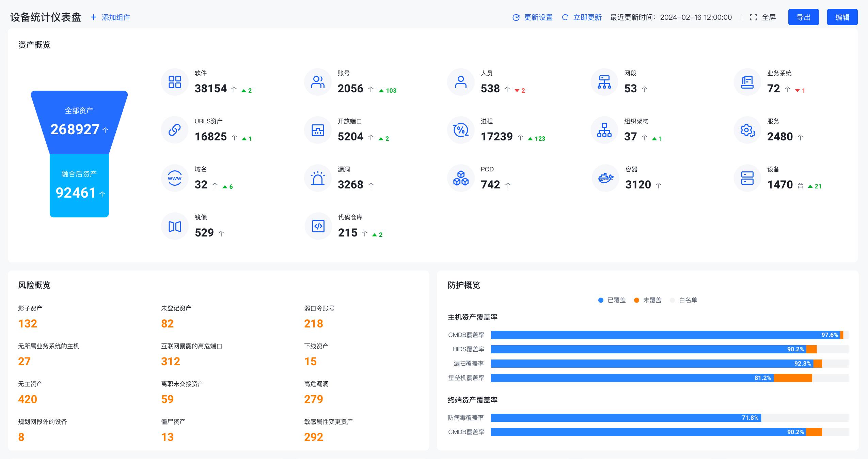The width and height of the screenshot is (868, 459).
Task: Click the container count 3120
Action: pos(638,185)
